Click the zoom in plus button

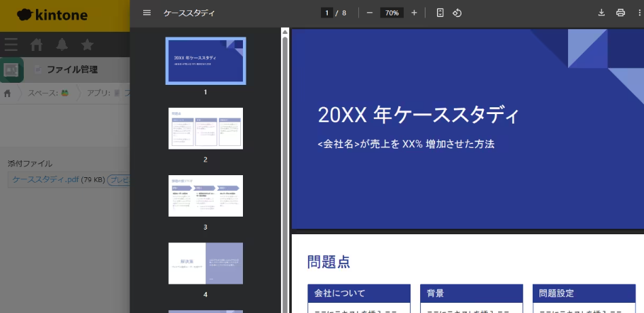[x=414, y=13]
